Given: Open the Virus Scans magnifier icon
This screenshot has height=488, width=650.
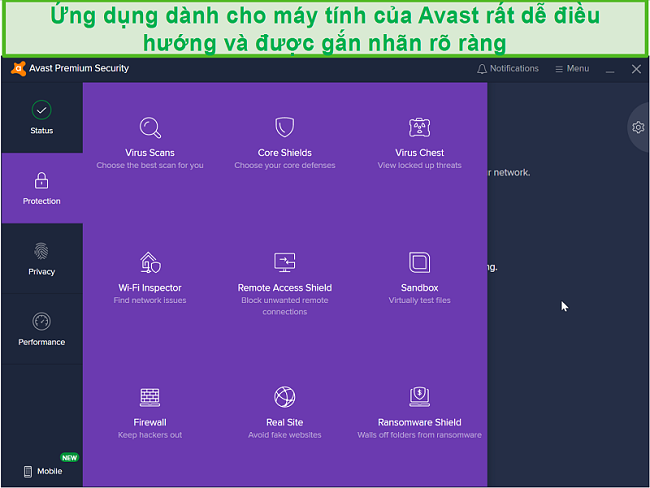Looking at the screenshot, I should (150, 128).
